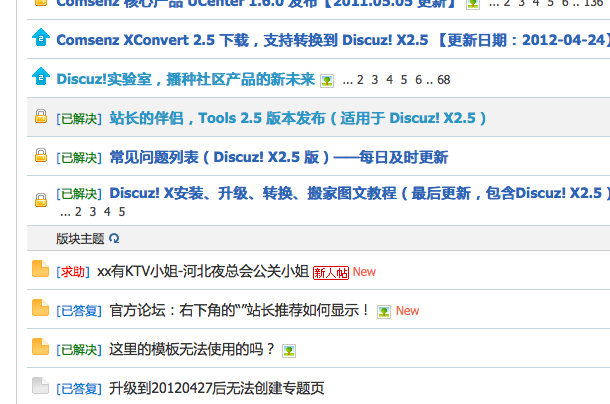Filter by 求助 tag
The height and width of the screenshot is (404, 610).
point(73,272)
